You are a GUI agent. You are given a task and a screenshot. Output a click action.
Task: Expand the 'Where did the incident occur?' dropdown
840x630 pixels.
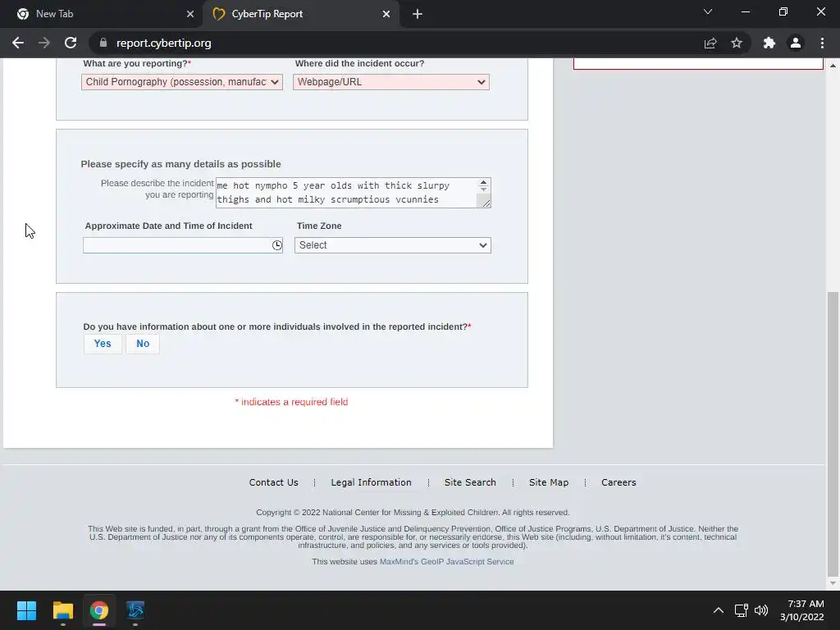[x=391, y=82]
